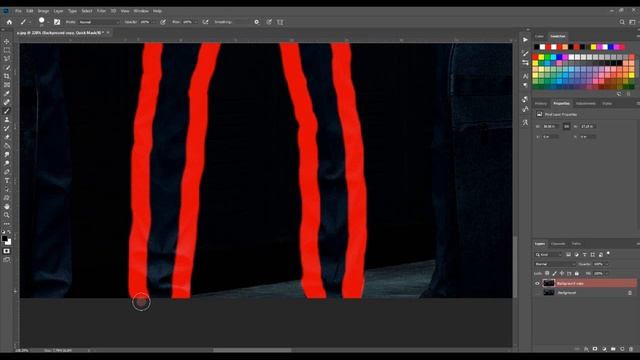
Task: Select the Background layer name
Action: point(567,293)
